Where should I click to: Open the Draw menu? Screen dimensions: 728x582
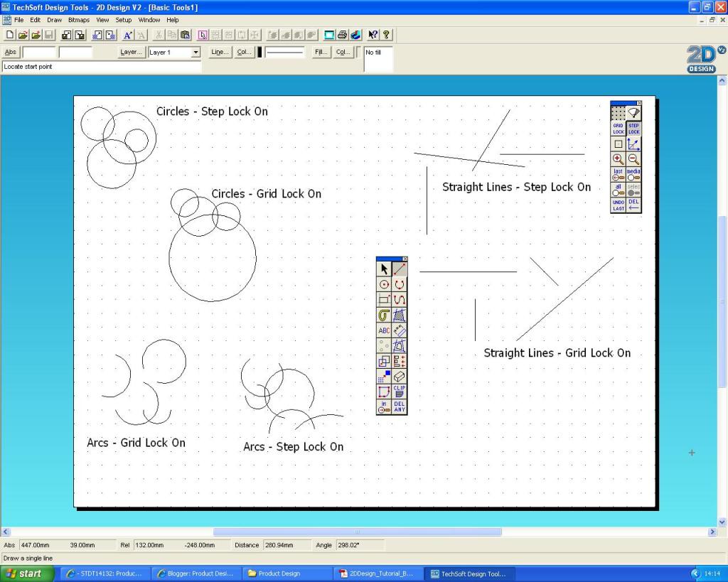pyautogui.click(x=54, y=19)
